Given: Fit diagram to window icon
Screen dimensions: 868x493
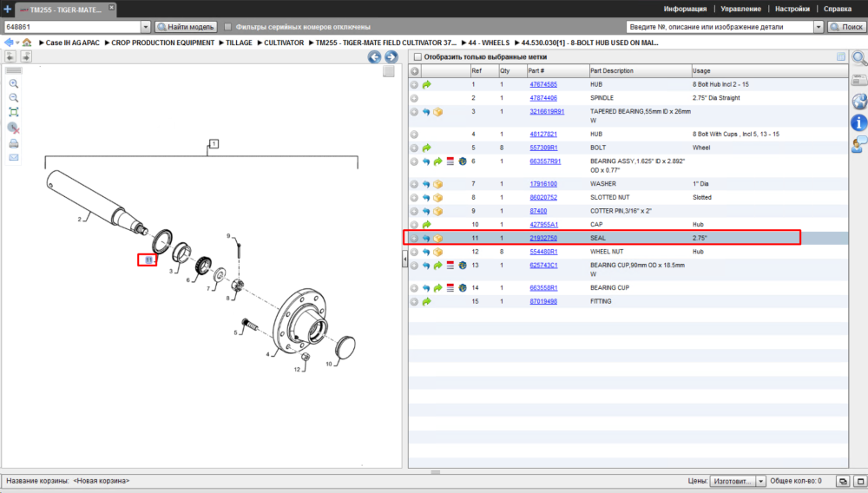Looking at the screenshot, I should coord(14,112).
